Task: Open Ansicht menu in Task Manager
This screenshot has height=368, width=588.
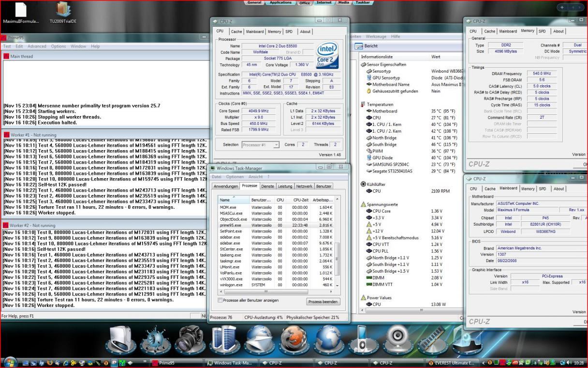Action: [x=255, y=177]
